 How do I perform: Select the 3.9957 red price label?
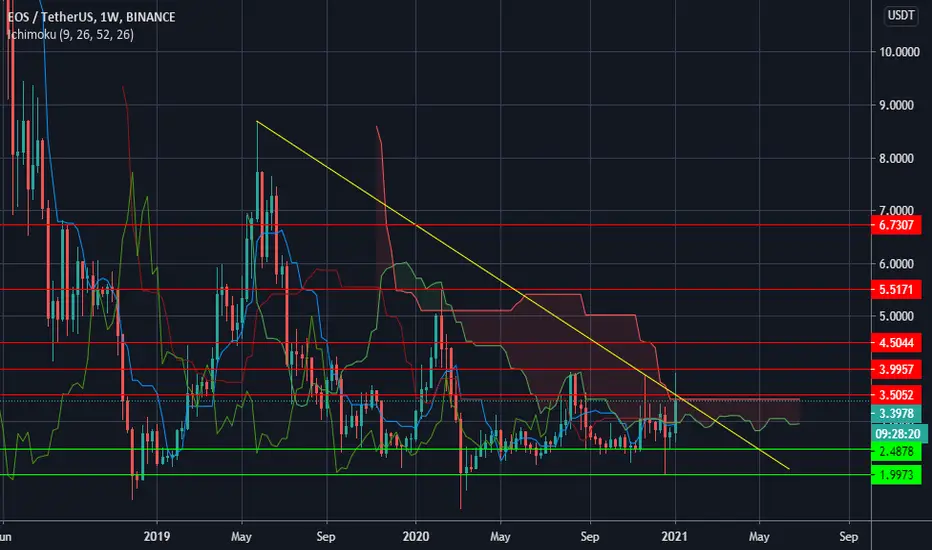(896, 369)
